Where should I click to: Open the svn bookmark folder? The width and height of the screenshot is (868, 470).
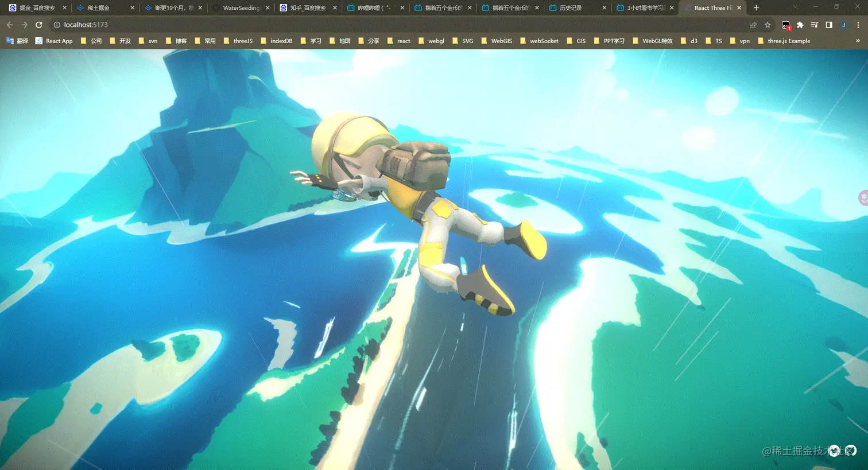tap(148, 41)
